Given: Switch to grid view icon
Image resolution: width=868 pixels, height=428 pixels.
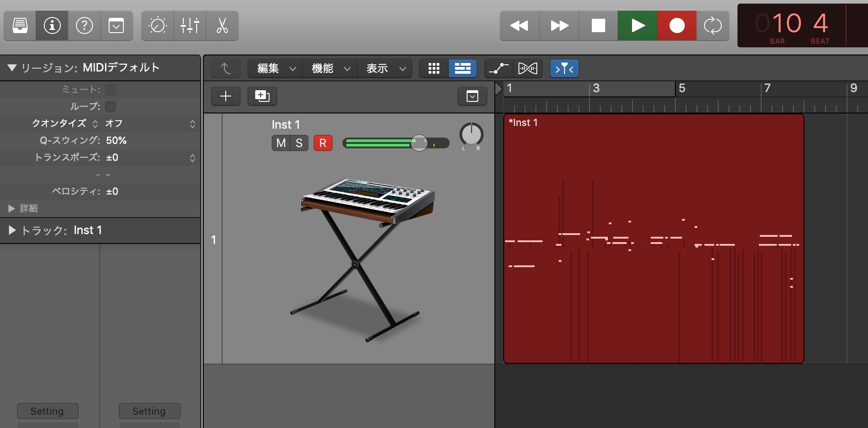Looking at the screenshot, I should (434, 68).
